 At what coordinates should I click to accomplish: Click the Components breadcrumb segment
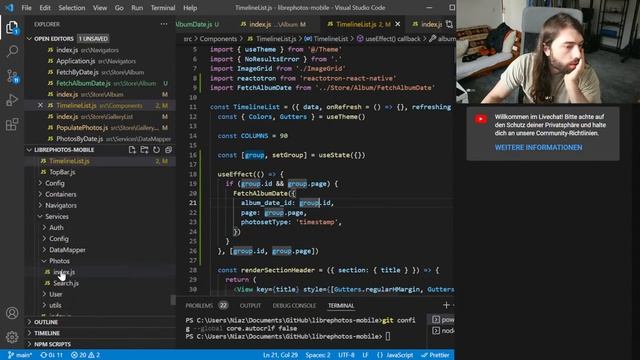point(218,39)
